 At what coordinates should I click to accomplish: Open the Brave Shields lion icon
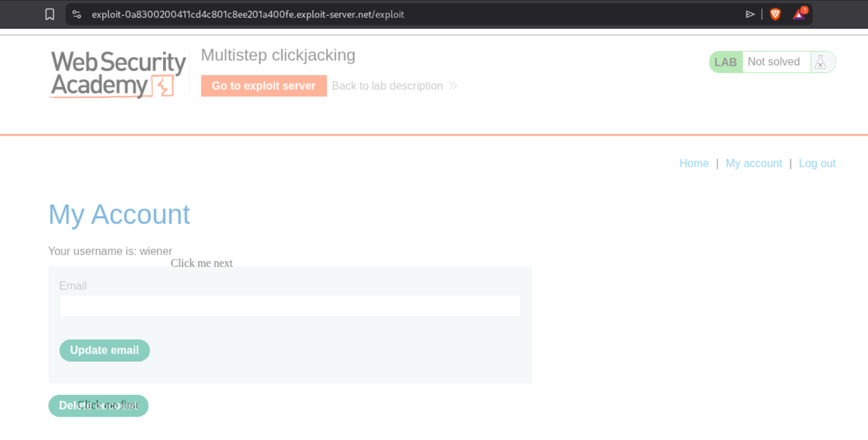[775, 14]
